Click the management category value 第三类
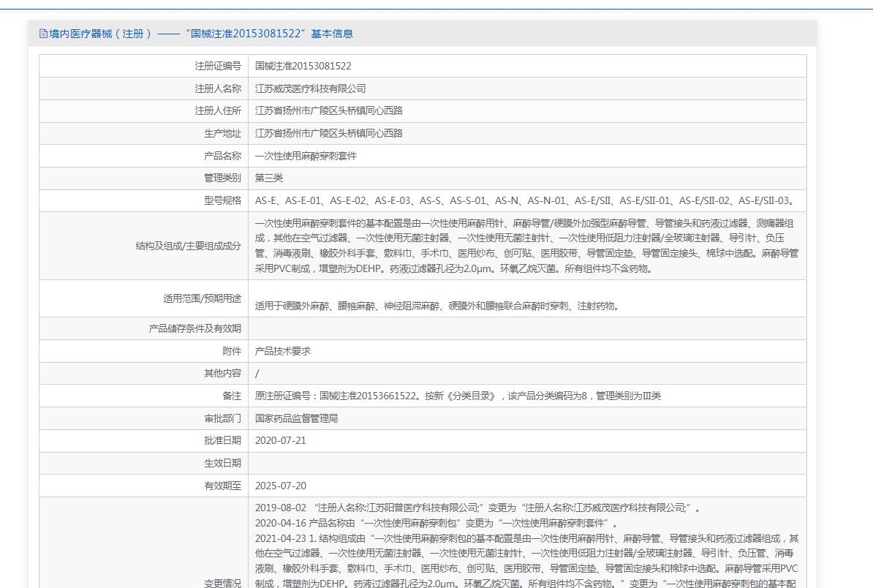 [x=269, y=178]
